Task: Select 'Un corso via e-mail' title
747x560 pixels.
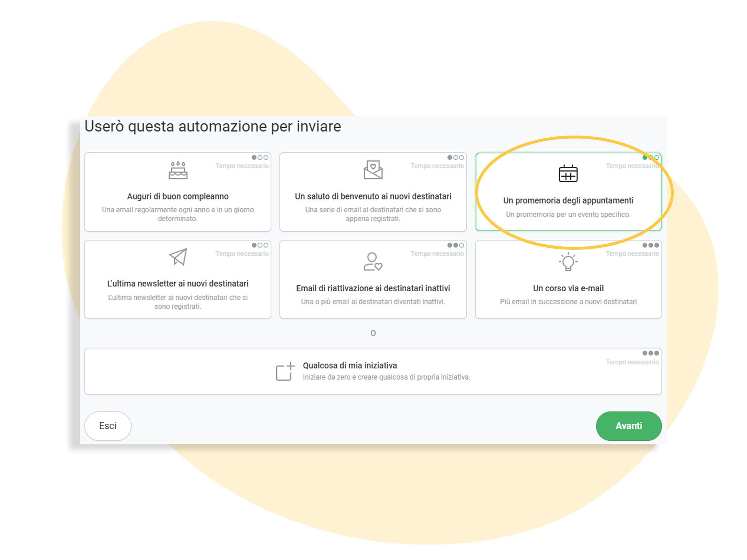Action: click(568, 288)
